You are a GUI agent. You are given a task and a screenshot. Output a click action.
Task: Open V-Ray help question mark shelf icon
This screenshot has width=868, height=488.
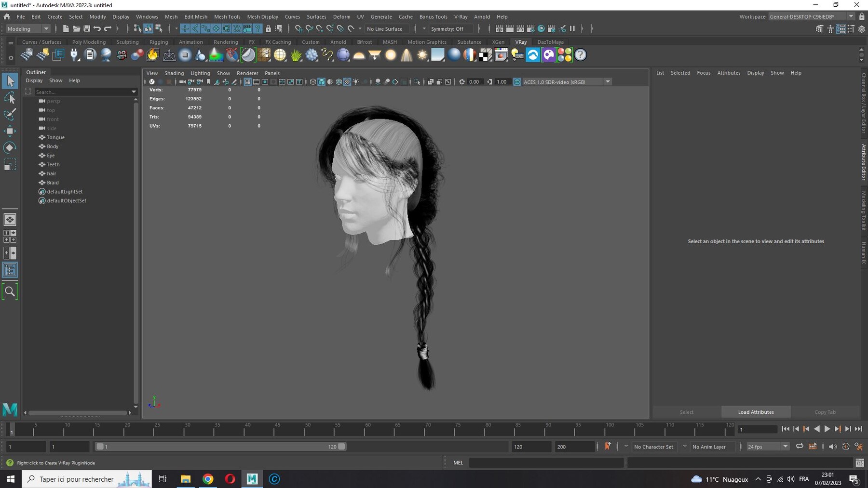coord(581,55)
